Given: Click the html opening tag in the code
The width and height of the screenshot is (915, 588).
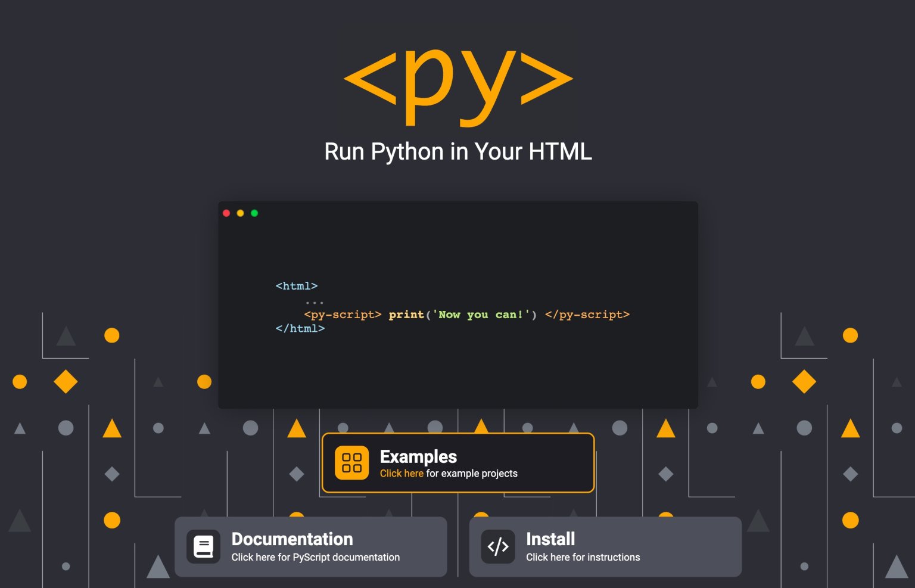Looking at the screenshot, I should [x=297, y=286].
